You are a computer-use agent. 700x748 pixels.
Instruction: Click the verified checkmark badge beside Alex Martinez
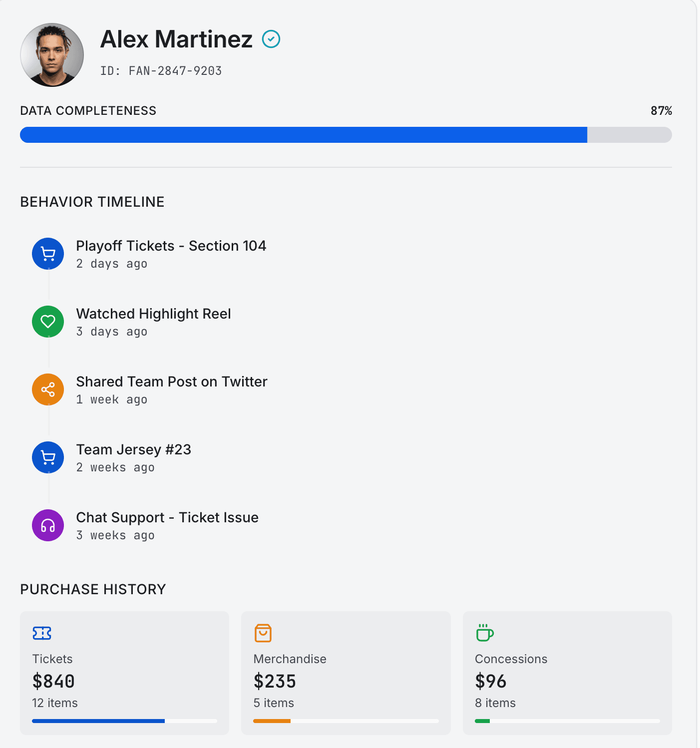tap(271, 39)
